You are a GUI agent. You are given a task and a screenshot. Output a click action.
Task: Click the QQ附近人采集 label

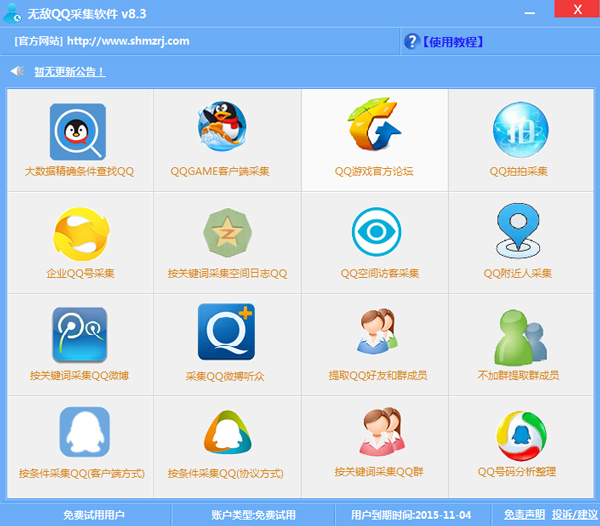click(517, 273)
